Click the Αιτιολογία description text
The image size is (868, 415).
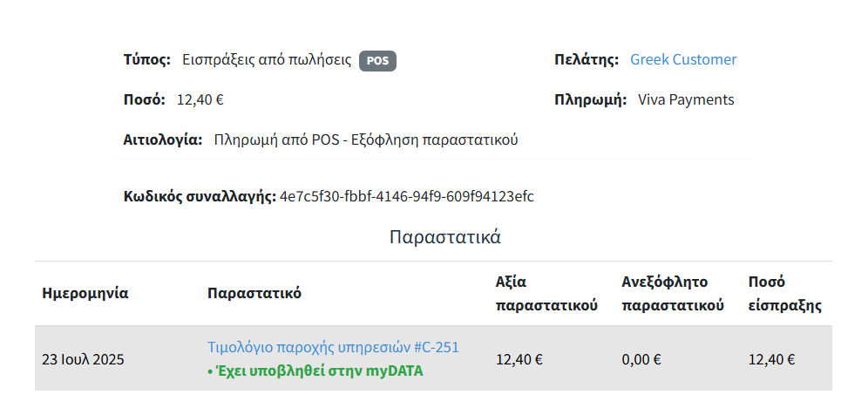(x=366, y=139)
